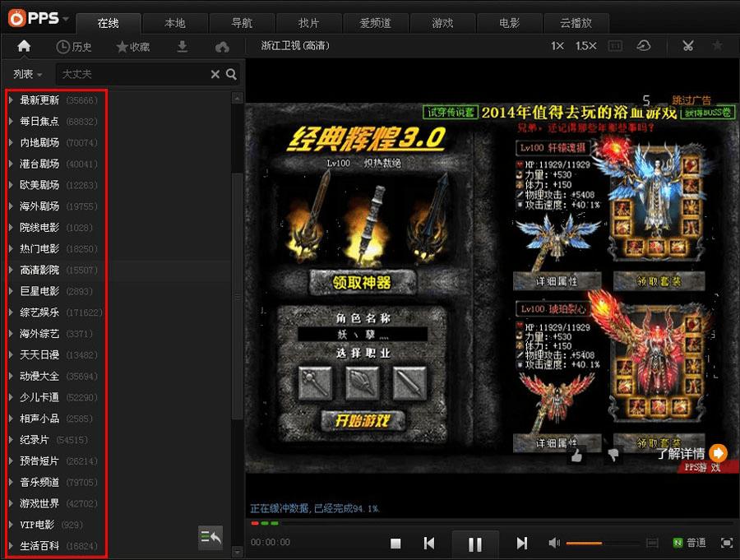Click the playback progress bar
This screenshot has height=560, width=740.
click(491, 523)
